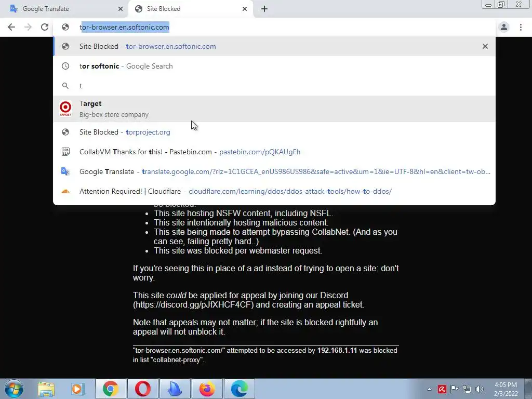532x399 pixels.
Task: Select the Site Blocked tab
Action: (x=191, y=9)
